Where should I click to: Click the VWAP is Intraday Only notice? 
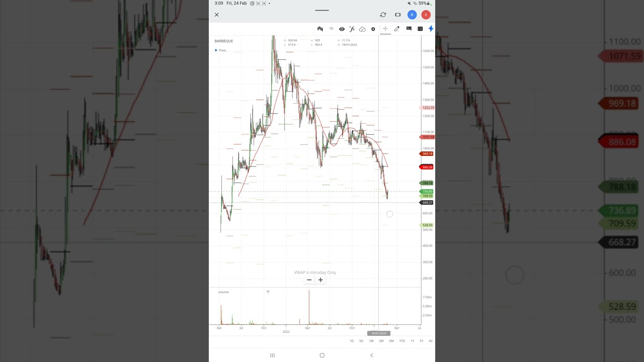[315, 273]
